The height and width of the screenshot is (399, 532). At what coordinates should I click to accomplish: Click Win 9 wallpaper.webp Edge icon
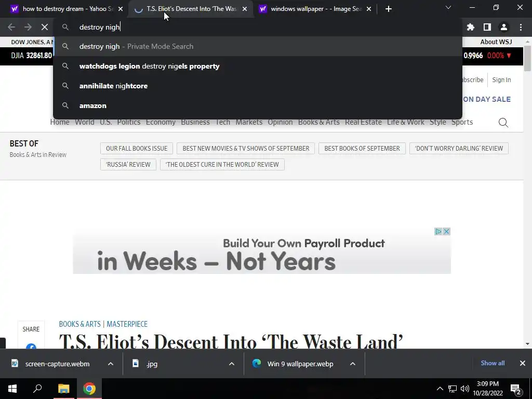click(x=257, y=363)
